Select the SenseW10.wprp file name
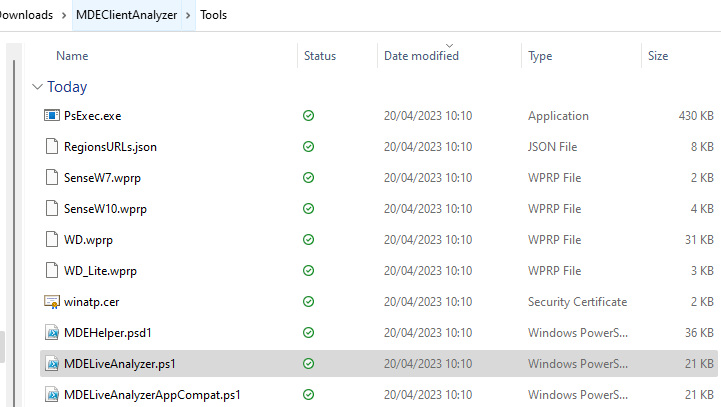The height and width of the screenshot is (407, 721). point(104,209)
